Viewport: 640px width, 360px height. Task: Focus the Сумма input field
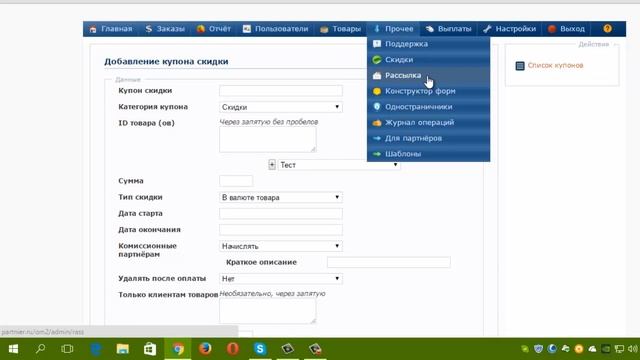point(236,181)
